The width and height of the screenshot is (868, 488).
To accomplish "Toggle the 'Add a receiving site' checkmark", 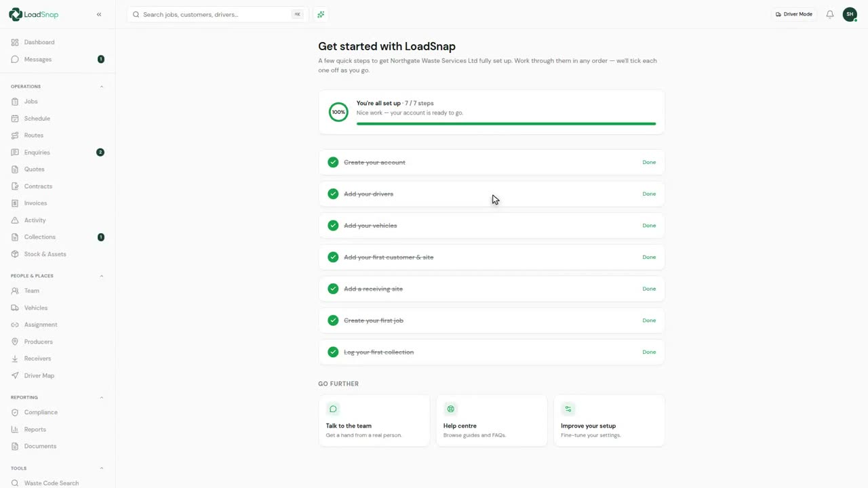I will tap(333, 289).
